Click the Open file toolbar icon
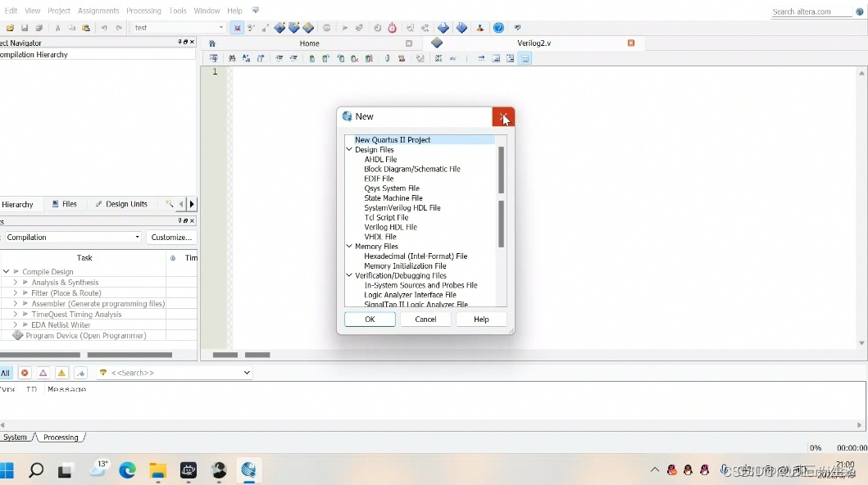The height and width of the screenshot is (485, 868). click(x=10, y=28)
